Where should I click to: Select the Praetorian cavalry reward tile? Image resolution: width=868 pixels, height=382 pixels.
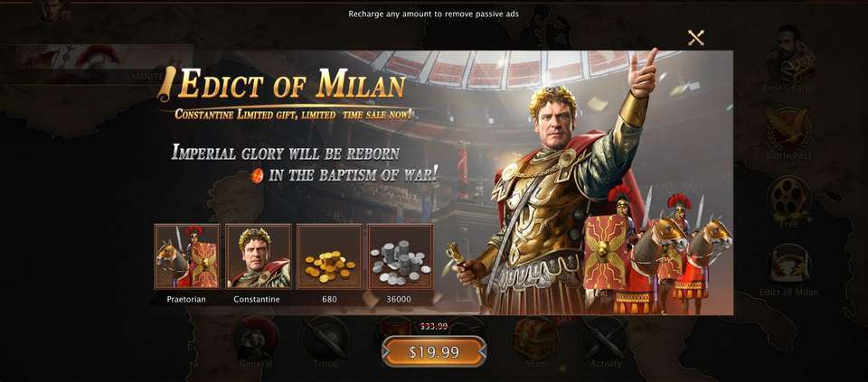click(187, 256)
